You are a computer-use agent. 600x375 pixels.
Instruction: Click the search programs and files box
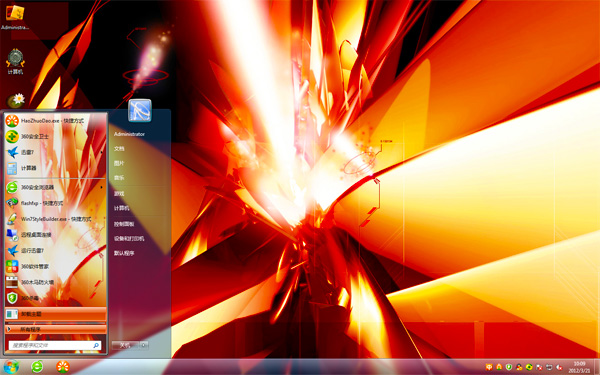(55, 345)
